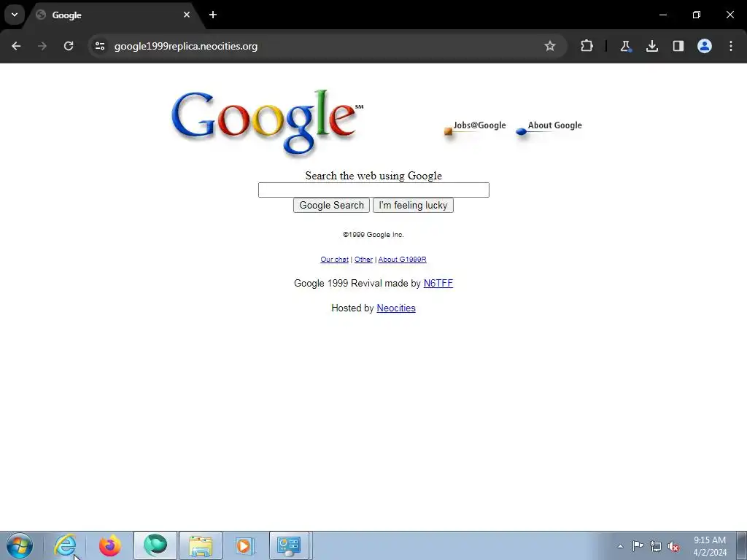Viewport: 747px width, 560px height.
Task: Click the muted volume tray icon
Action: (673, 546)
